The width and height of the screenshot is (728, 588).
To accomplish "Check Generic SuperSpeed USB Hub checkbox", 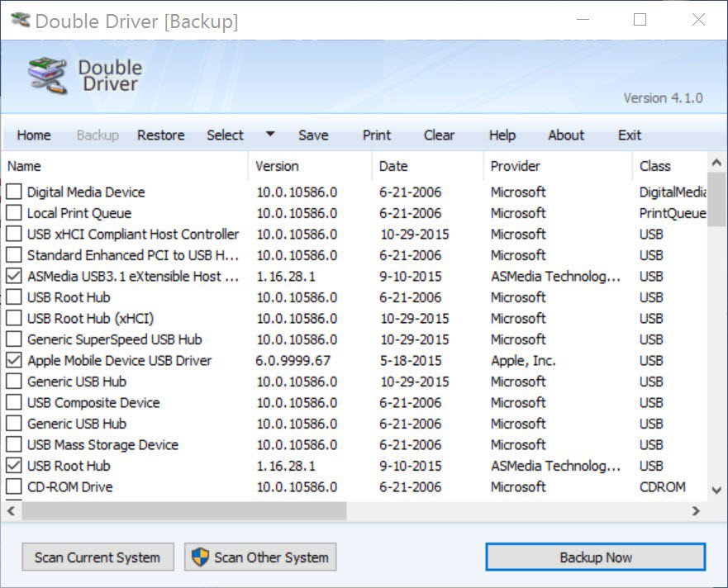I will point(14,339).
